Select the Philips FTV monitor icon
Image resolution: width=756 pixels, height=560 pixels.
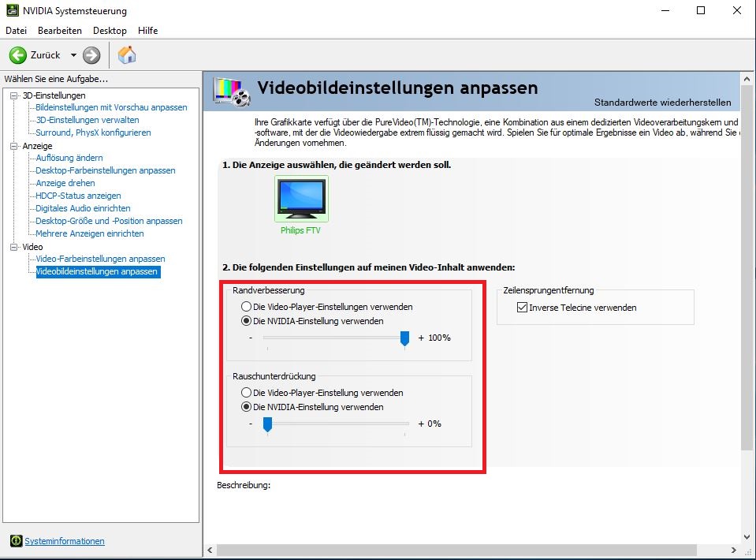(301, 198)
